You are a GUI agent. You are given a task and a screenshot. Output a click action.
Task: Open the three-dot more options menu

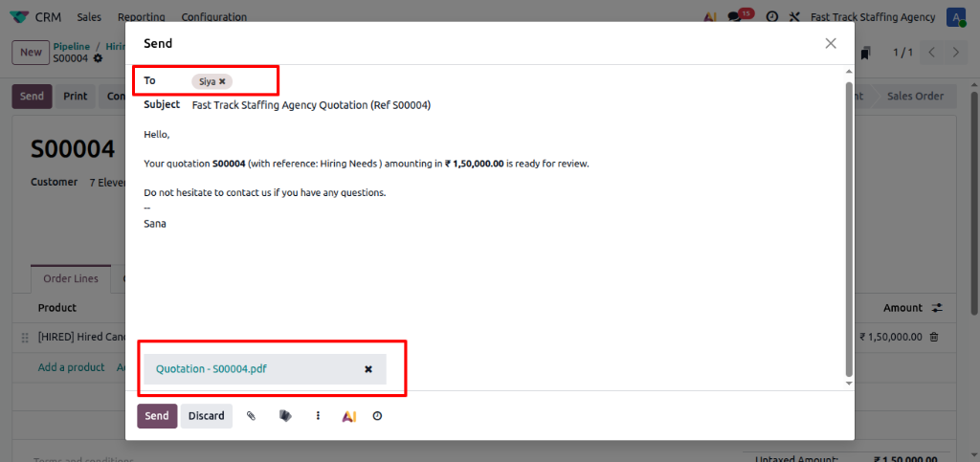click(x=318, y=416)
